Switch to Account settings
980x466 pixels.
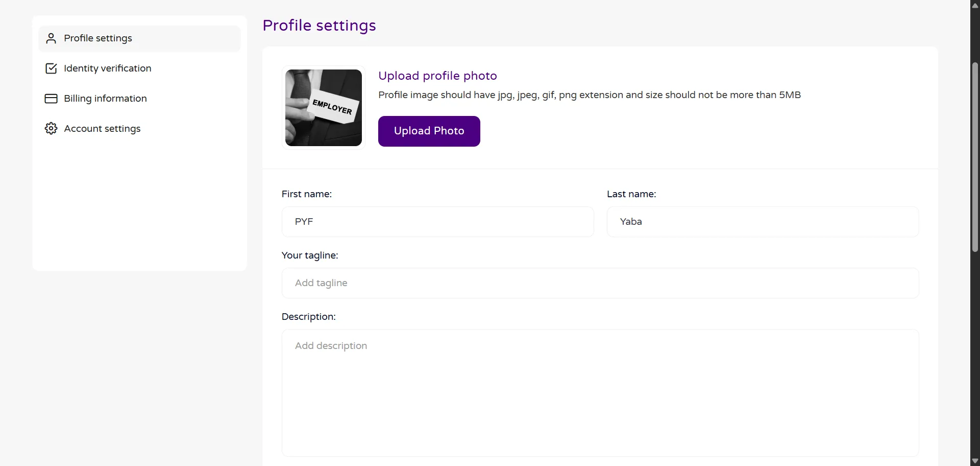click(102, 129)
